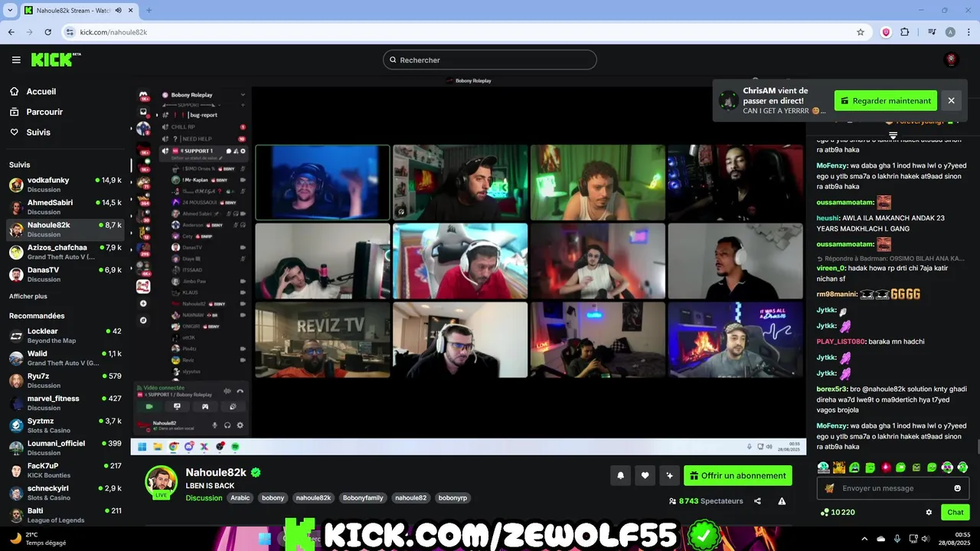This screenshot has height=551, width=980.
Task: Open the user profile avatar menu
Action: pyautogui.click(x=952, y=60)
